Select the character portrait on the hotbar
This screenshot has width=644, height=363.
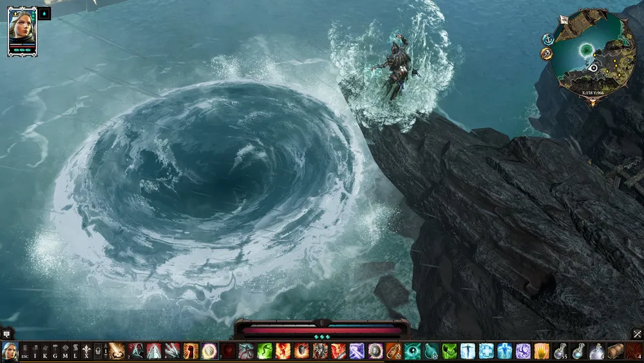point(10,352)
